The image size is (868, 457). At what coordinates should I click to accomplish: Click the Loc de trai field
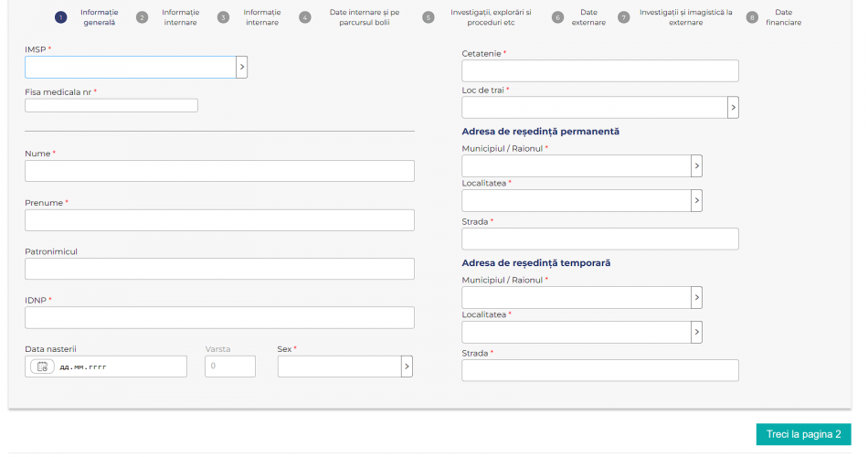[595, 108]
